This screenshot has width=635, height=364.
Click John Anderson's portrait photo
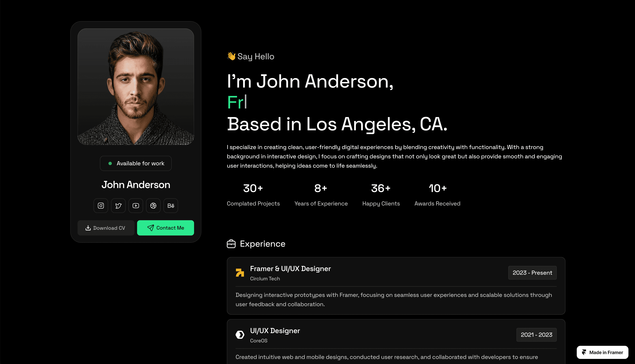[x=136, y=86]
